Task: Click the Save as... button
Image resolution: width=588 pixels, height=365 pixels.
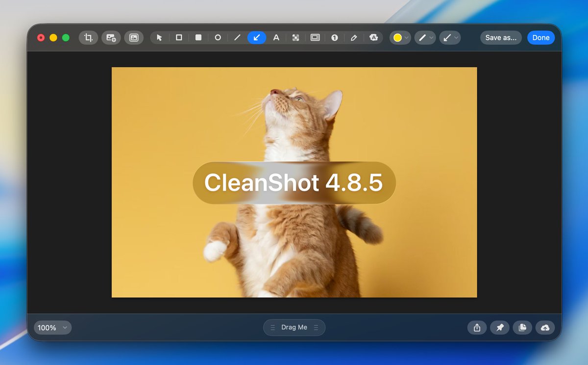Action: (x=501, y=38)
